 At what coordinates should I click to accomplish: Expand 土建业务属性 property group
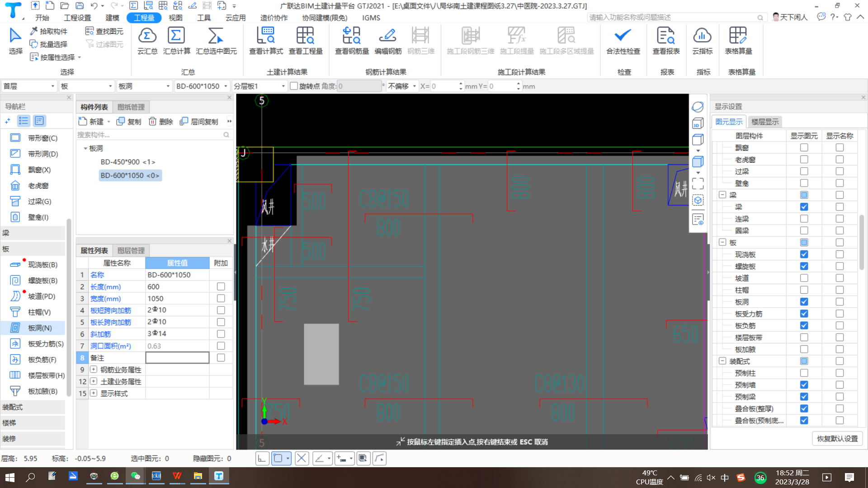click(x=94, y=381)
